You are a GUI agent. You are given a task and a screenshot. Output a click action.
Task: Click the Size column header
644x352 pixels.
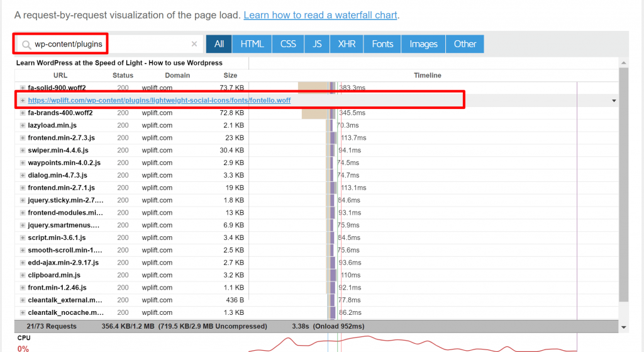coord(230,76)
